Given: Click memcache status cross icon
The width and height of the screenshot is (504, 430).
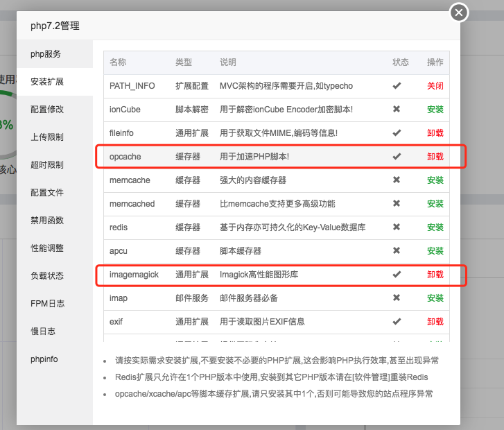Looking at the screenshot, I should [397, 180].
